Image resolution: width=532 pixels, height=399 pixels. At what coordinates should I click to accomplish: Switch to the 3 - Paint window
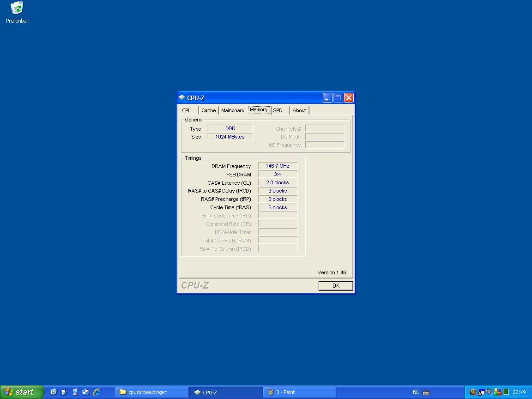click(x=300, y=392)
